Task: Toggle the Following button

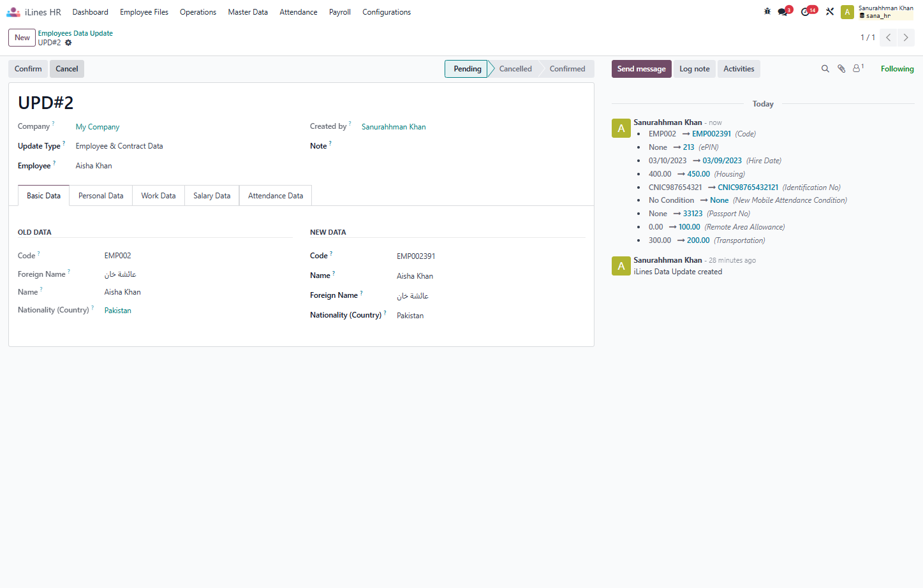Action: (x=897, y=69)
